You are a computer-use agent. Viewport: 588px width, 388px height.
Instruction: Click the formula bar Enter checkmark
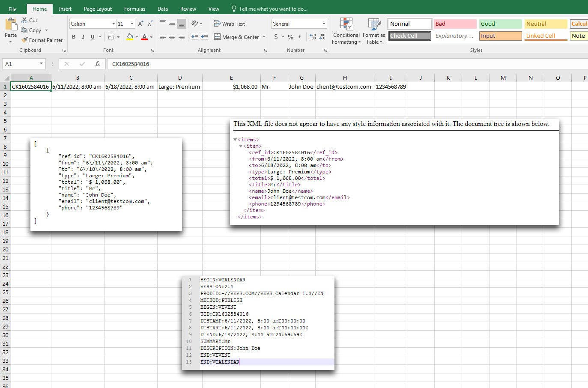tap(82, 64)
